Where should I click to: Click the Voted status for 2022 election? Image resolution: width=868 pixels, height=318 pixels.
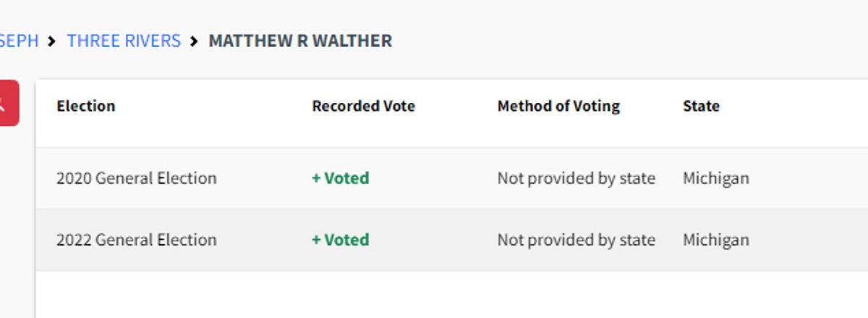(x=346, y=240)
